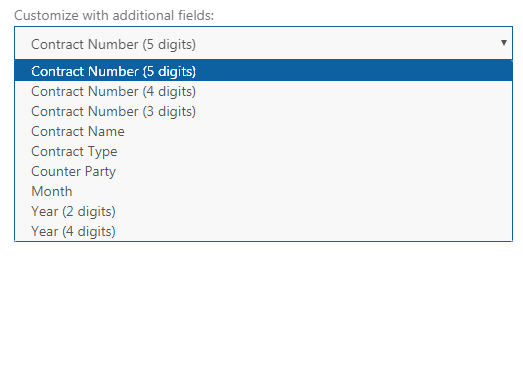Screen dimensions: 523x370
Task: Select Contract Name in the dropdown list
Action: pyautogui.click(x=263, y=131)
